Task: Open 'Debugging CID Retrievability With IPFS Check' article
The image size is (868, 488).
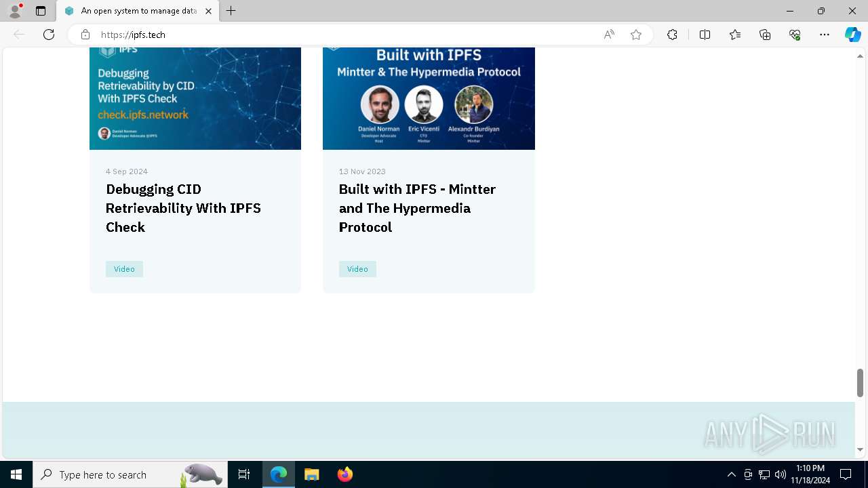Action: [x=183, y=208]
